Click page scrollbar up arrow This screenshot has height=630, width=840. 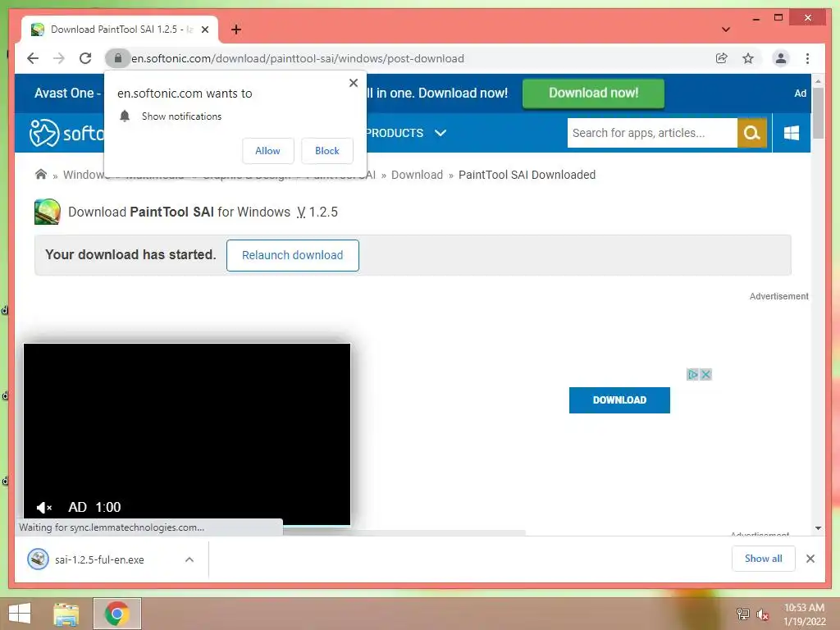pos(818,81)
